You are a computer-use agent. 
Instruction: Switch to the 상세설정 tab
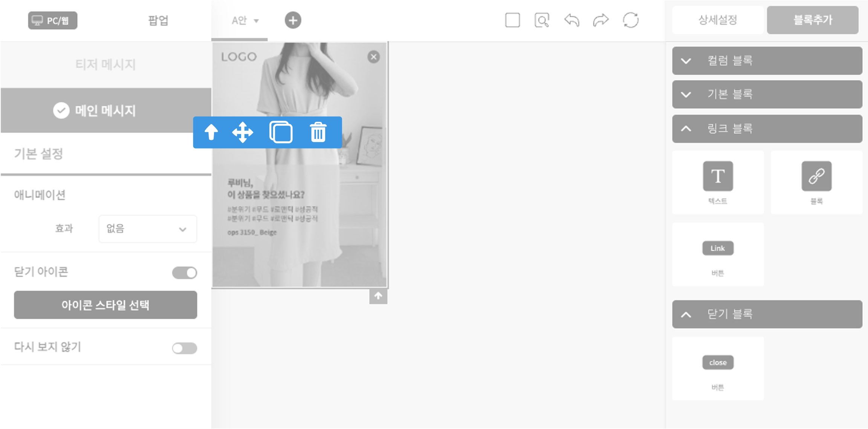718,20
